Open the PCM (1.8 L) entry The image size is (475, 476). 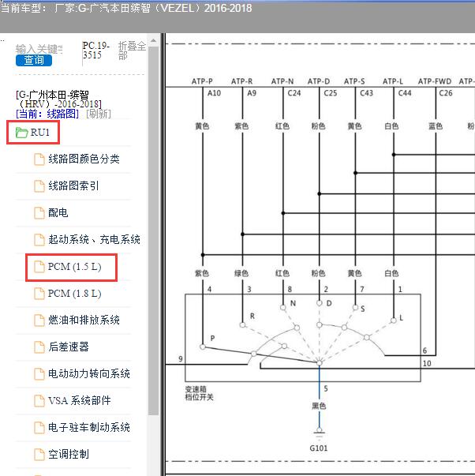click(x=74, y=293)
